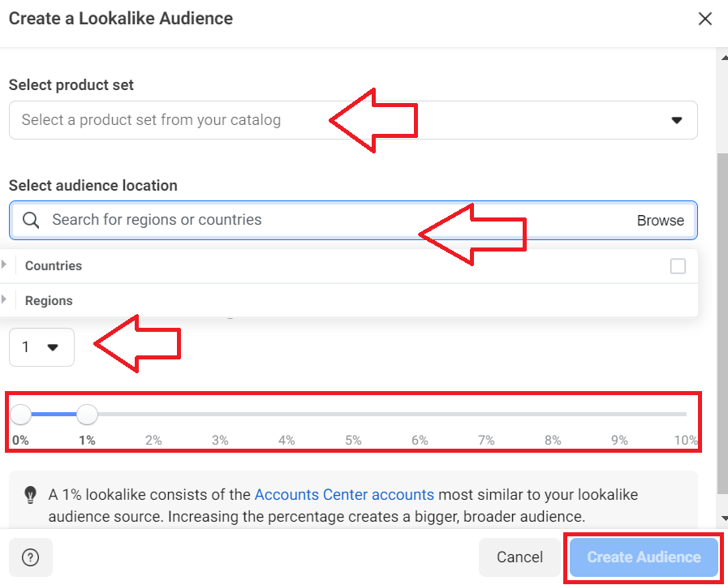Image resolution: width=728 pixels, height=585 pixels.
Task: Click the lightbulb tip icon
Action: pos(30,495)
